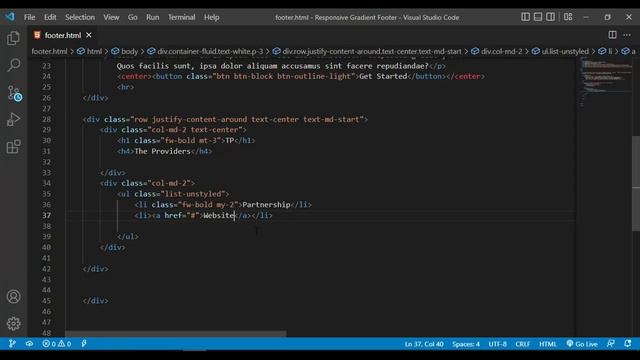640x360 pixels.
Task: Open the editor More Actions ellipsis
Action: (627, 35)
